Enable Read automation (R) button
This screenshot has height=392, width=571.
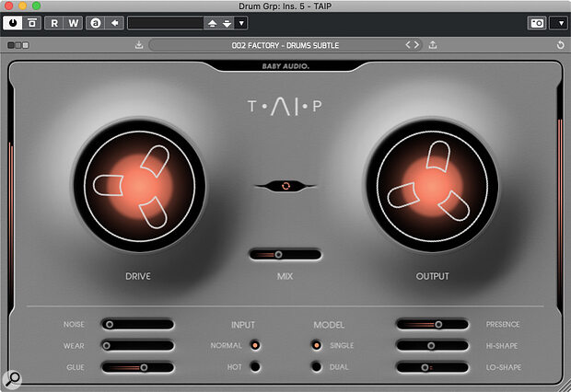(54, 23)
